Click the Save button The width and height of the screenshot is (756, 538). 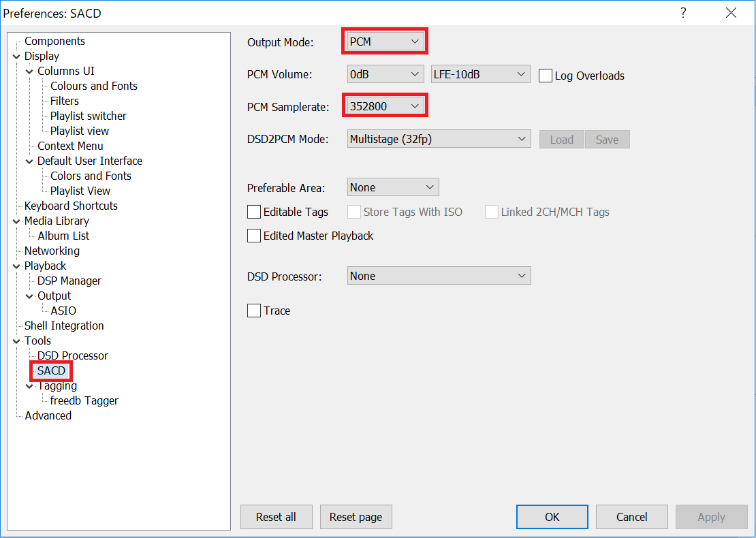pos(607,140)
